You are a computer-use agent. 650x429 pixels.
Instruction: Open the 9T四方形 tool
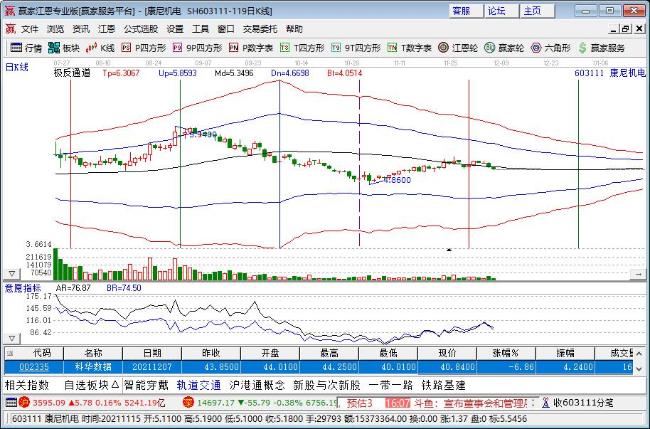(x=356, y=48)
